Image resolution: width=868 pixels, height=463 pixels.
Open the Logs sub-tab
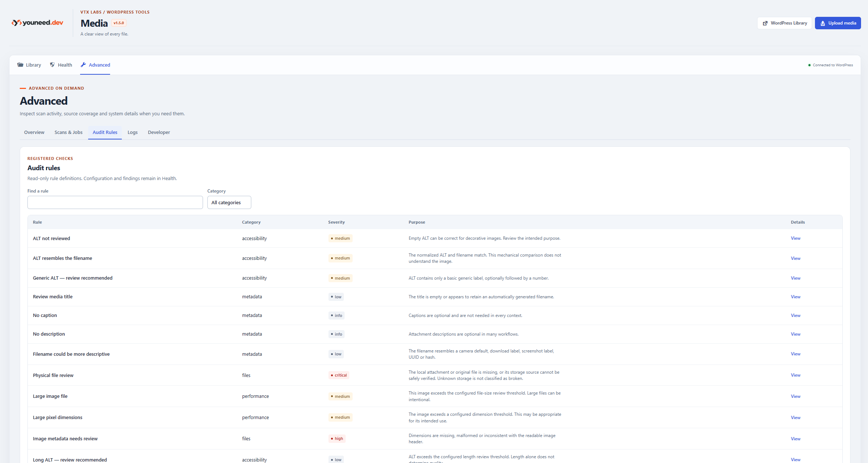(132, 132)
